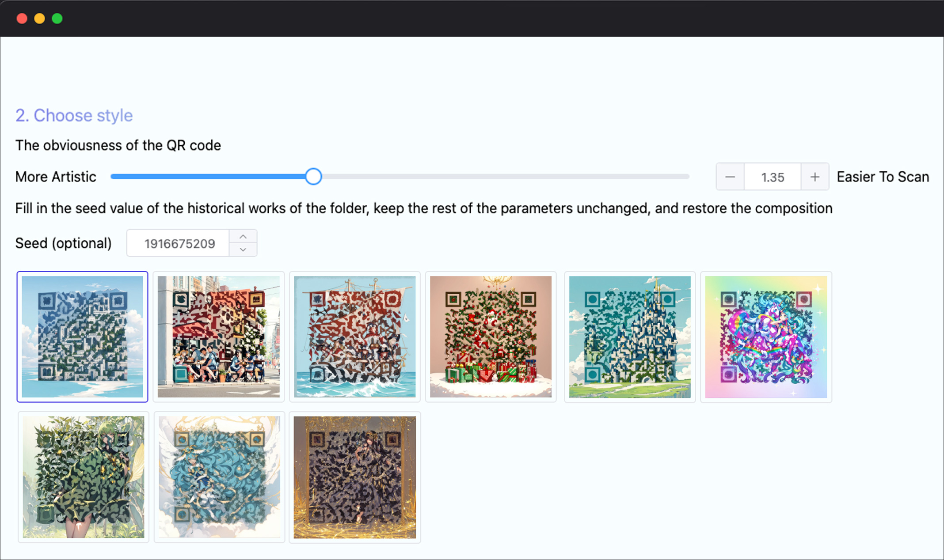Click the obviousness slider handle

coord(313,177)
